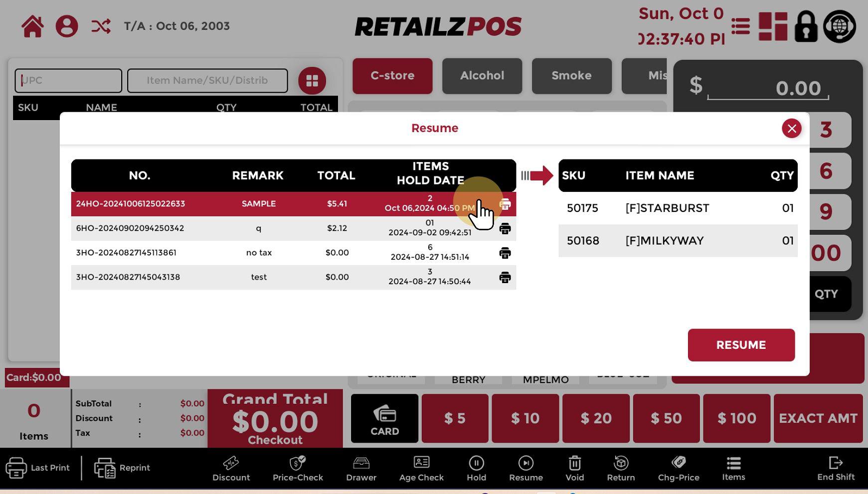Switch to the Smoke category tab

pos(571,76)
